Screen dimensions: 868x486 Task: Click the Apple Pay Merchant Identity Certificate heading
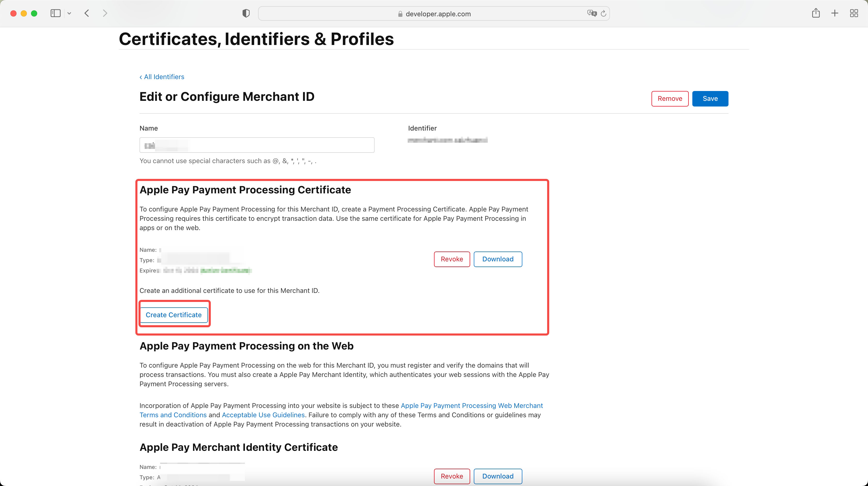pos(238,447)
